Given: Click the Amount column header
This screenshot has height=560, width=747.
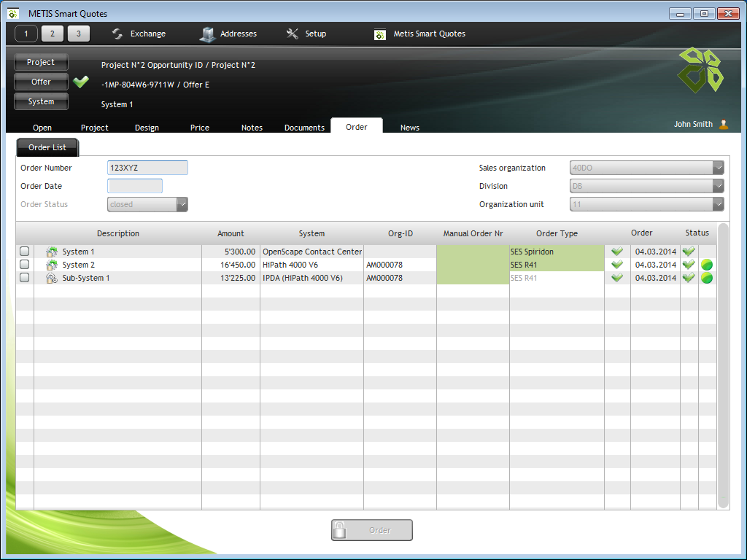Looking at the screenshot, I should pos(231,233).
